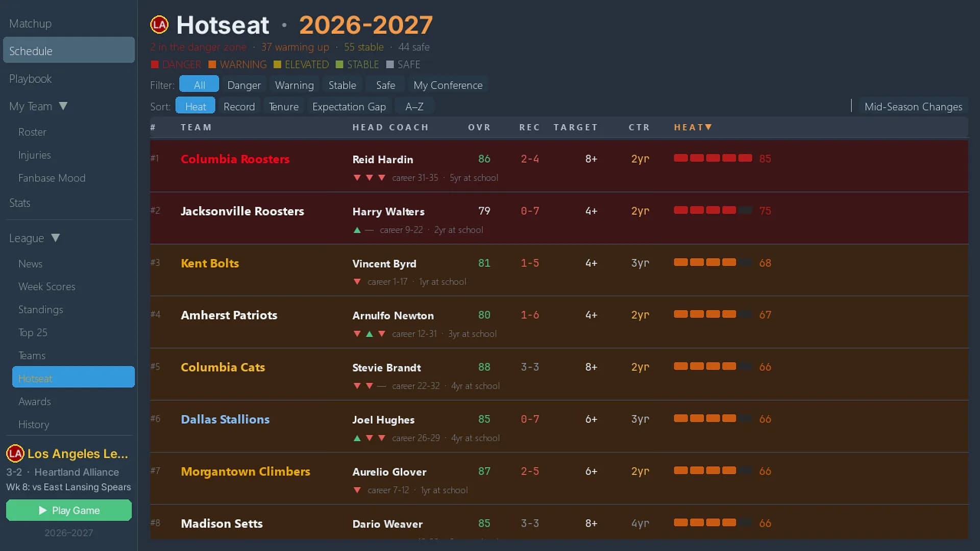Enable the My Conference filter
The height and width of the screenshot is (551, 980).
[x=448, y=85]
